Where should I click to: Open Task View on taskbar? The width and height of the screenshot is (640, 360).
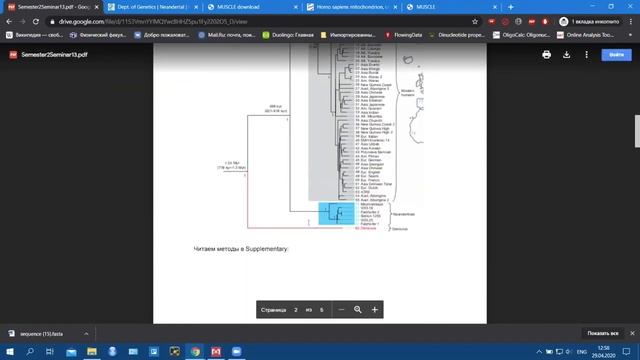[50, 351]
